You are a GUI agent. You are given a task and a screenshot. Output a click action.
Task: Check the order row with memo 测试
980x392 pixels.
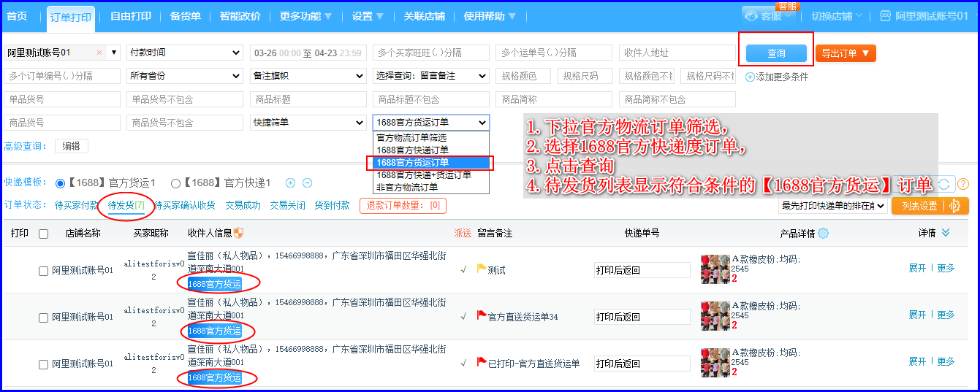pos(43,271)
